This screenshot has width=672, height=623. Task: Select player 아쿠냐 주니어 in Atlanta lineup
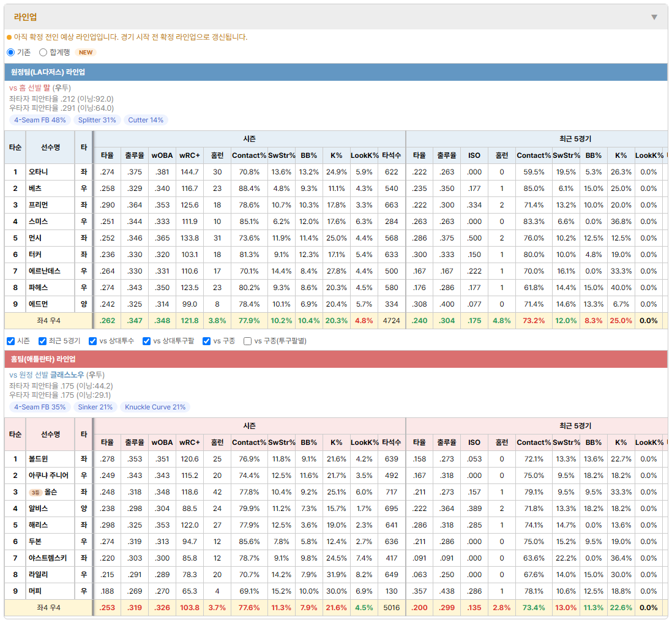pos(48,476)
